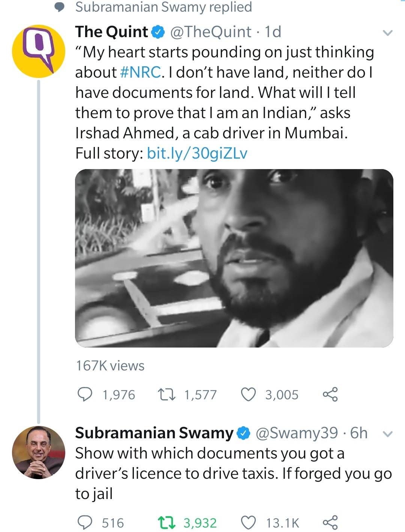Open the bit.ly/30giZLv full story link
This screenshot has width=405, height=532.
pos(197,153)
